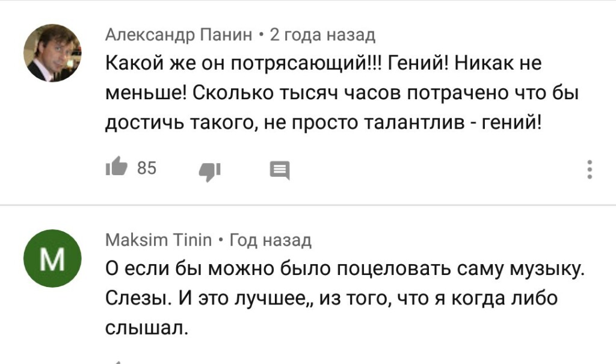The width and height of the screenshot is (616, 364).
Task: Click the username Maksim Tinin
Action: click(x=159, y=241)
